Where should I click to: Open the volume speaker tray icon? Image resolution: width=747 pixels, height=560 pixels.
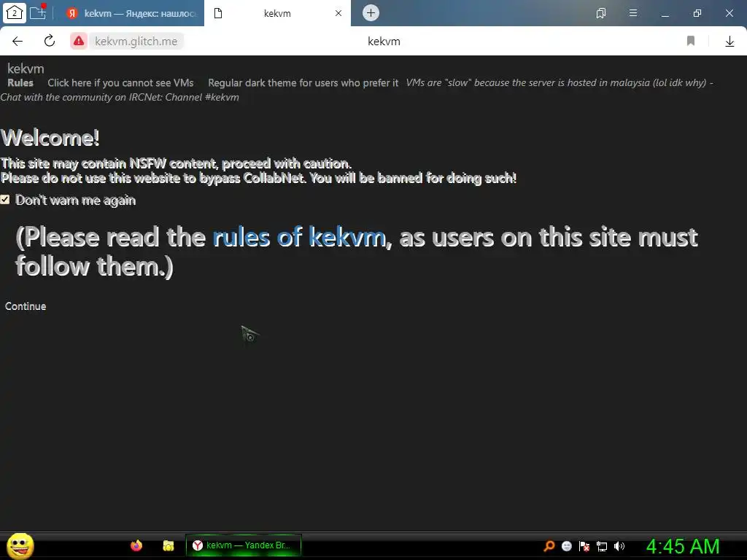click(x=619, y=546)
